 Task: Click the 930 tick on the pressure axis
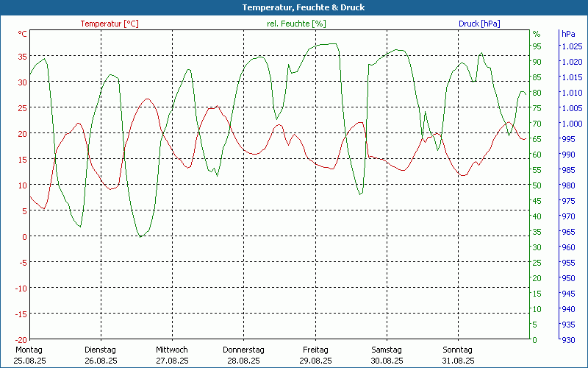tap(568, 340)
